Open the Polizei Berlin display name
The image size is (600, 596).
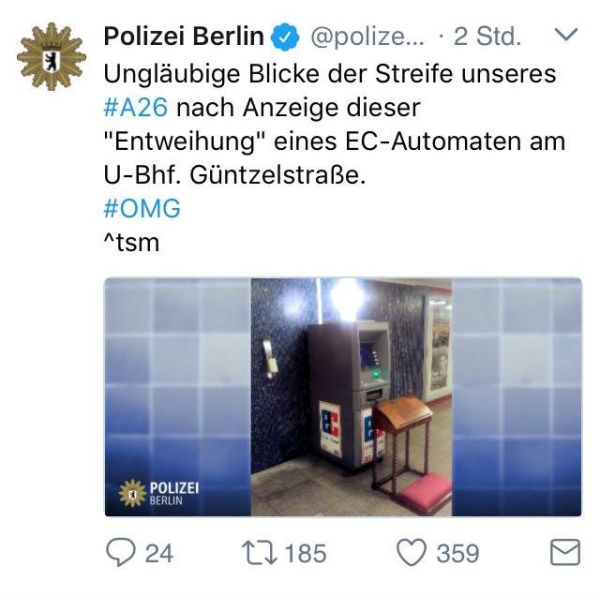point(184,36)
